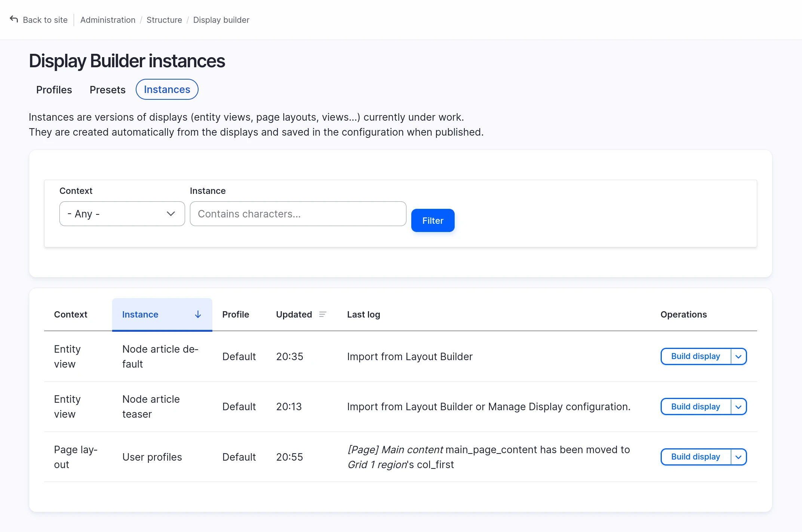Viewport: 802px width, 532px height.
Task: Go to Administration breadcrumb link
Action: point(108,20)
